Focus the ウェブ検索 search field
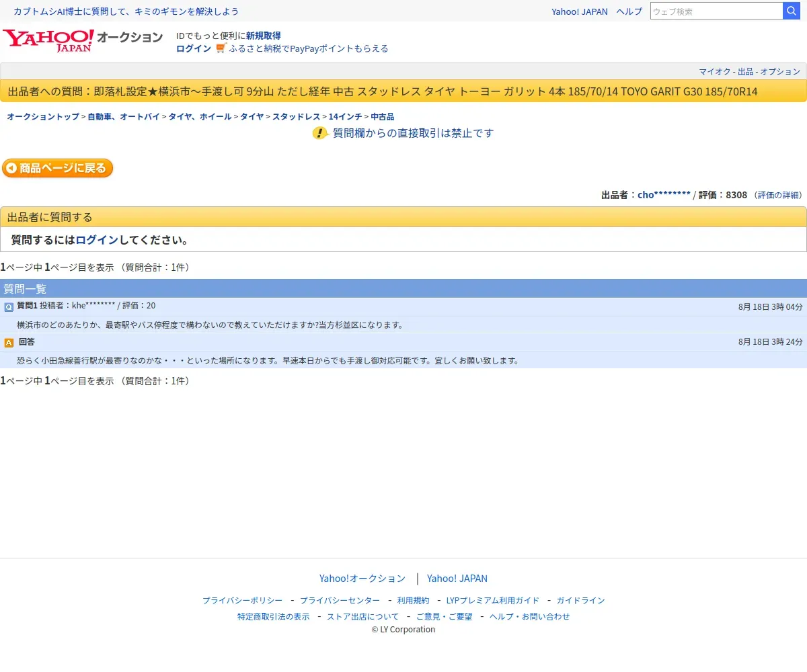This screenshot has width=807, height=672. point(716,11)
